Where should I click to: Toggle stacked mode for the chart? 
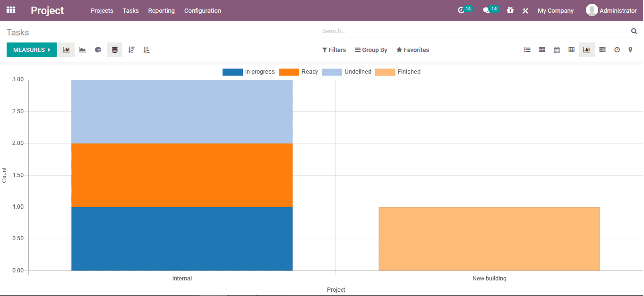tap(114, 50)
